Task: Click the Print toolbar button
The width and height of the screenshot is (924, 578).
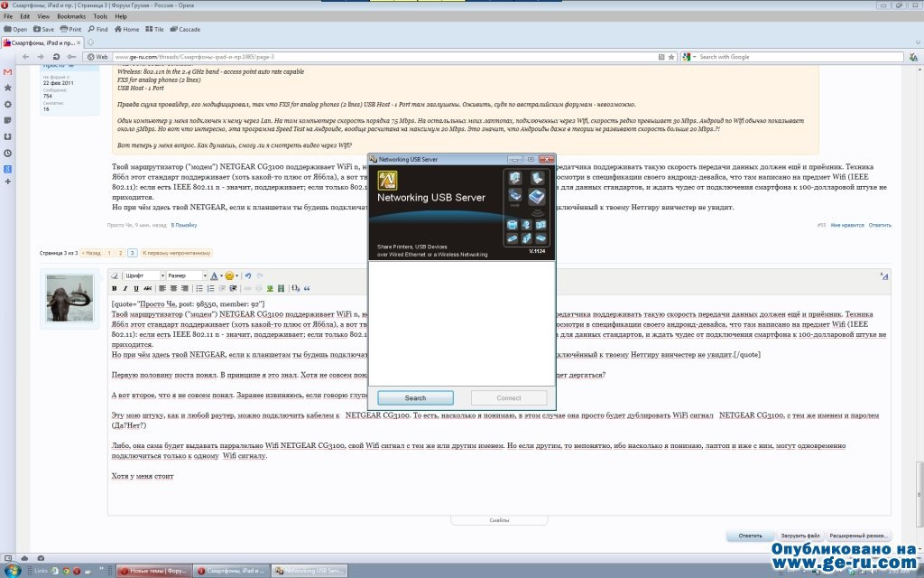Action: coord(71,29)
